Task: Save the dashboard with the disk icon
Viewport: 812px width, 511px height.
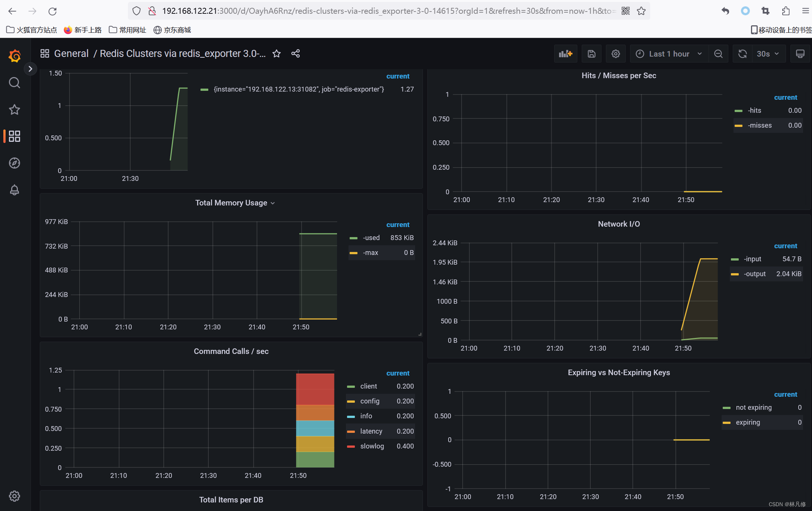Action: pos(591,54)
